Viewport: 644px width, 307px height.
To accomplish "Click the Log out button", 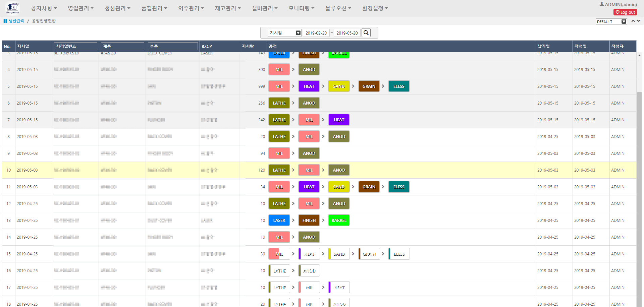I will 625,12.
